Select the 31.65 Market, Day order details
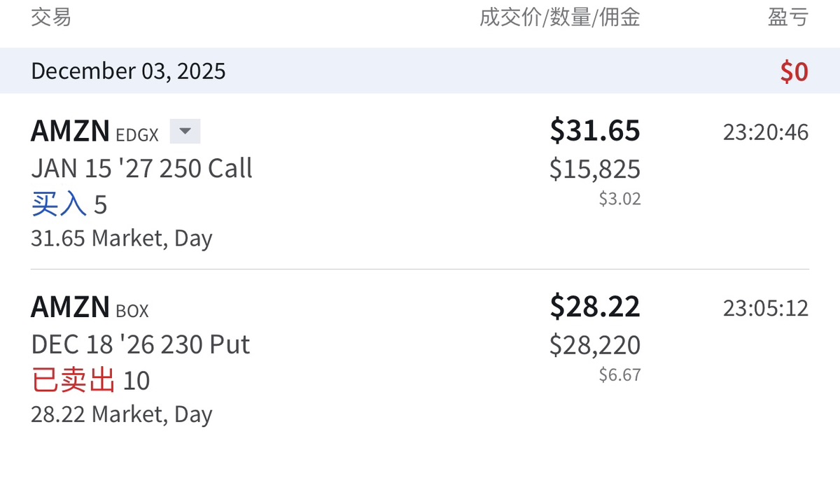The image size is (840, 504). pos(121,238)
